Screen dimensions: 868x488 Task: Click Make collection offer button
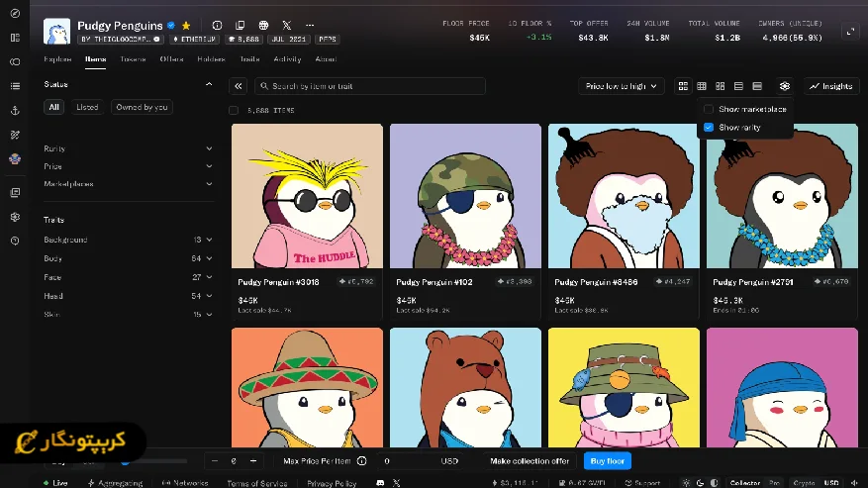coord(530,461)
